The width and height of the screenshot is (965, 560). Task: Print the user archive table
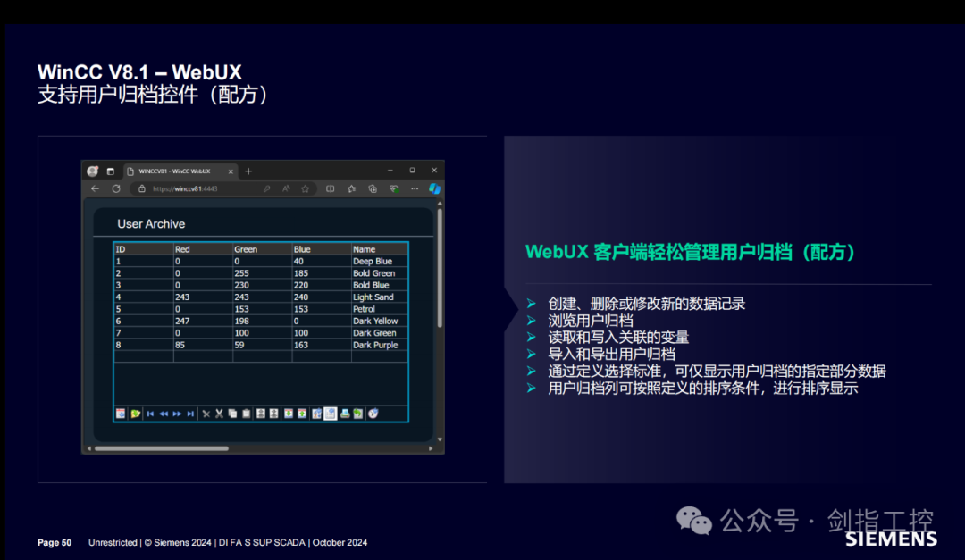point(345,414)
